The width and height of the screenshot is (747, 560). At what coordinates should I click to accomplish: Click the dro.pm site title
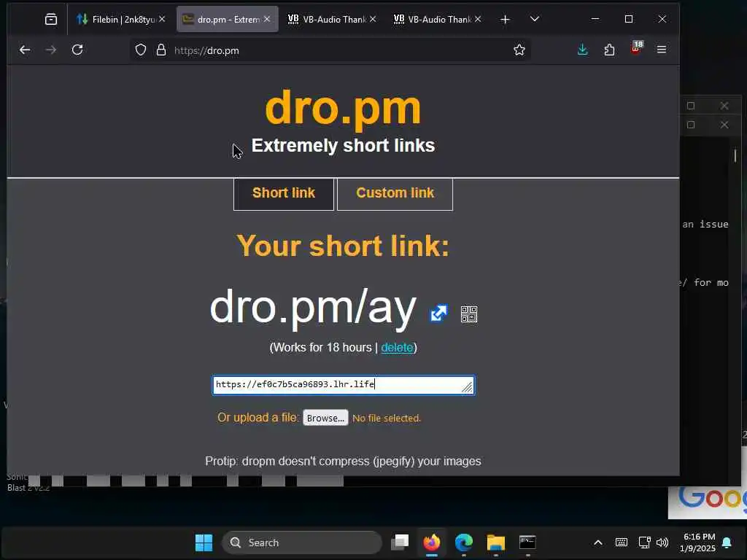(x=343, y=109)
